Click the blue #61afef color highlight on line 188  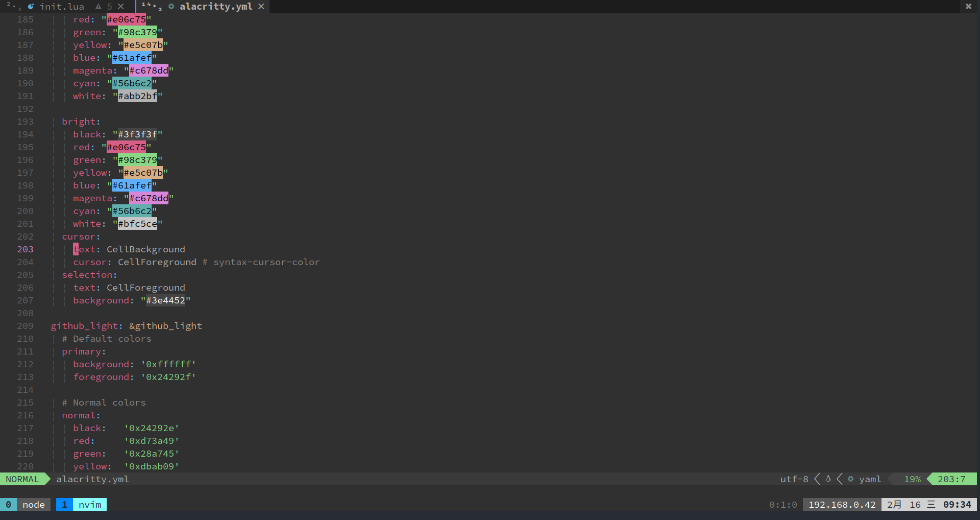click(132, 58)
